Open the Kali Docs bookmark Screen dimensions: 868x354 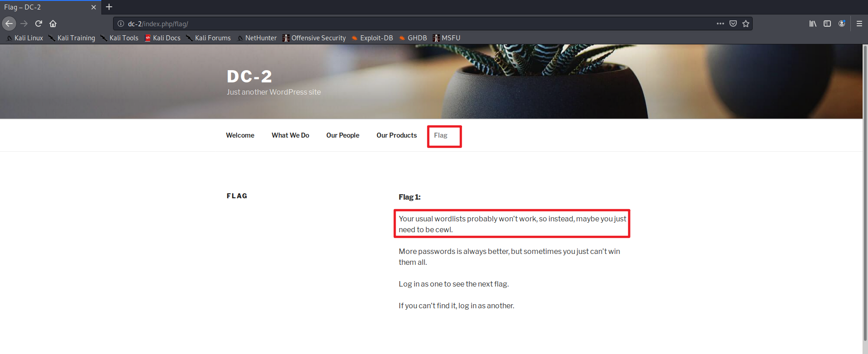[x=162, y=38]
